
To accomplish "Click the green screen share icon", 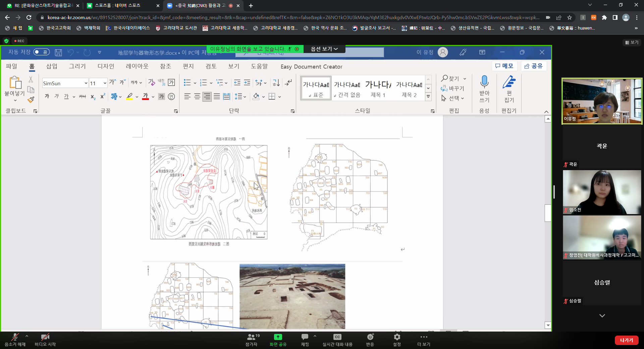I will click(278, 337).
